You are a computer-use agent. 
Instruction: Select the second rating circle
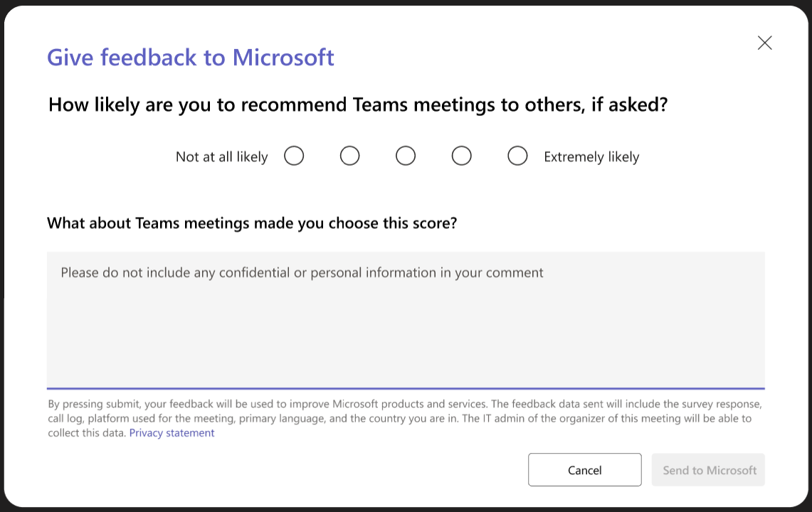click(349, 156)
